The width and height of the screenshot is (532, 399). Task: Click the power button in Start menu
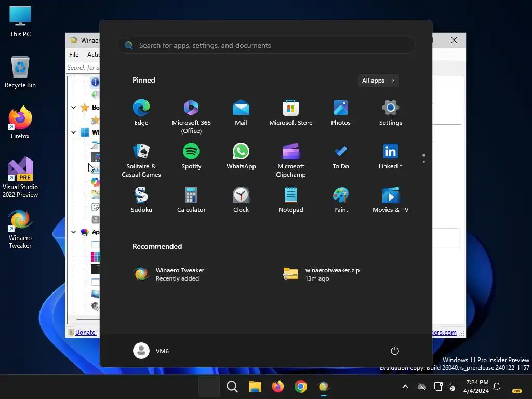(x=395, y=351)
